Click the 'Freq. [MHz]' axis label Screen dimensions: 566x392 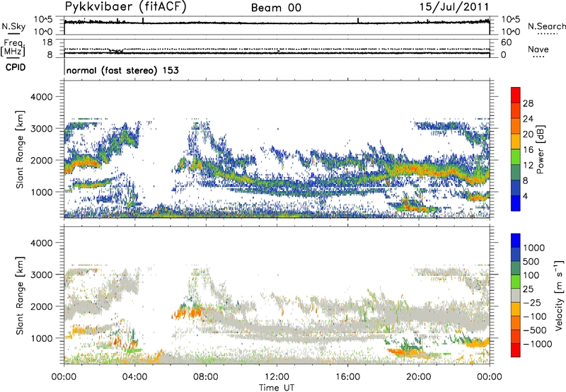coord(13,48)
